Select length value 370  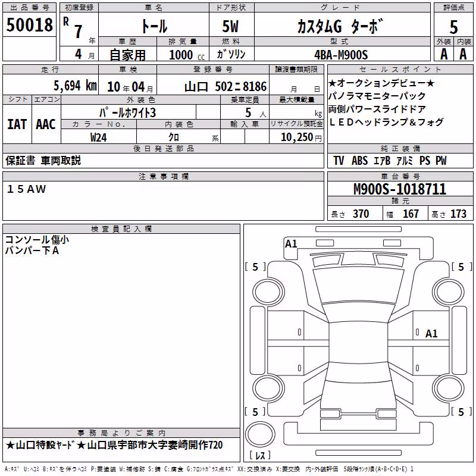(361, 214)
